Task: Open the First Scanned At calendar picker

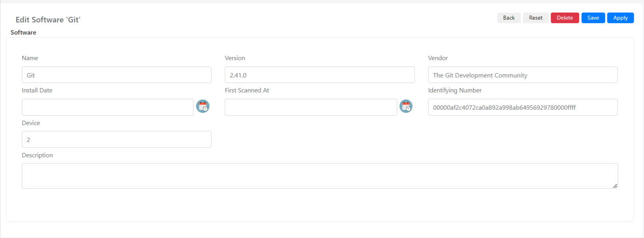Action: pos(406,106)
